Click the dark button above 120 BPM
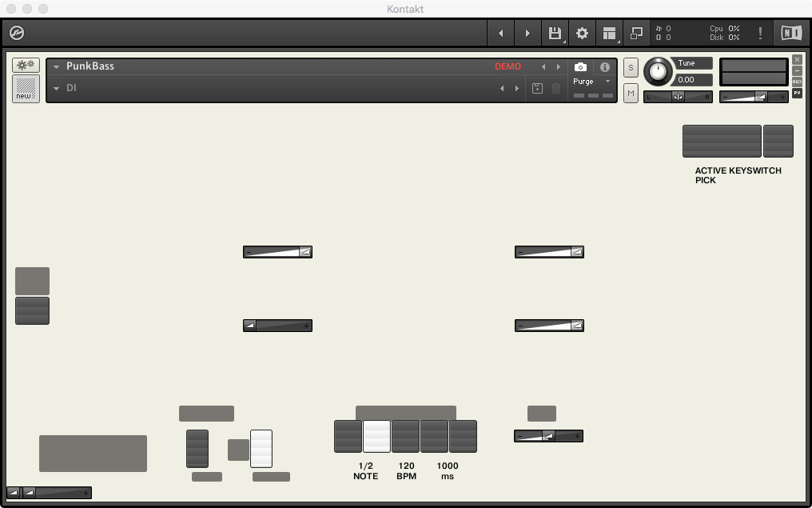Screen dimensions: 812x508 point(405,437)
